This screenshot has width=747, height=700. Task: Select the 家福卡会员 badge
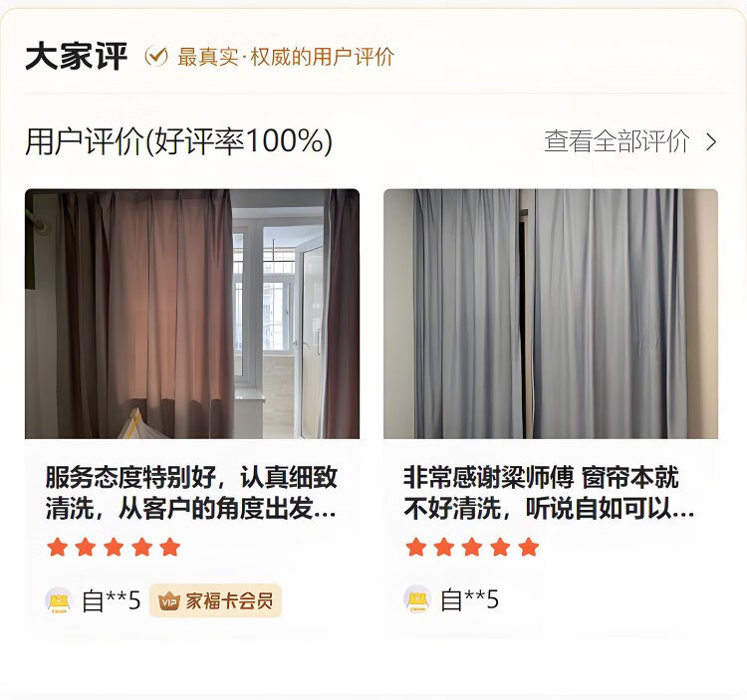(x=215, y=600)
